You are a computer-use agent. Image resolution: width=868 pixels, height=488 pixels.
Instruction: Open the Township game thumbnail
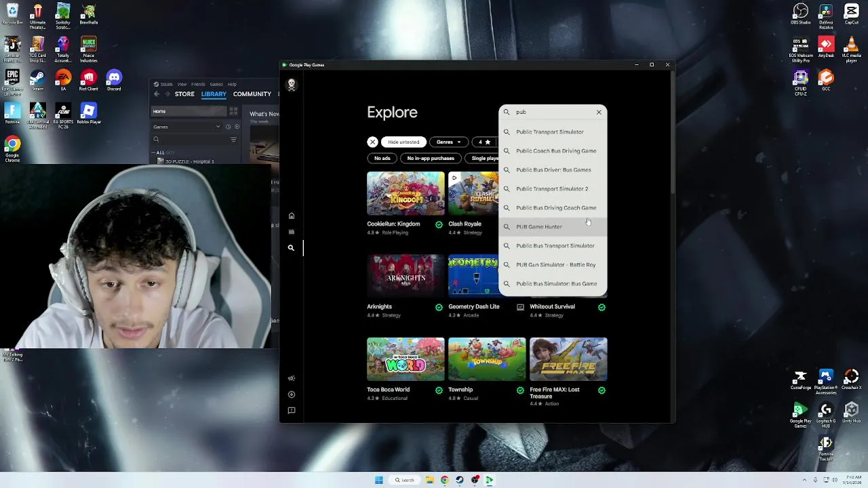(487, 359)
